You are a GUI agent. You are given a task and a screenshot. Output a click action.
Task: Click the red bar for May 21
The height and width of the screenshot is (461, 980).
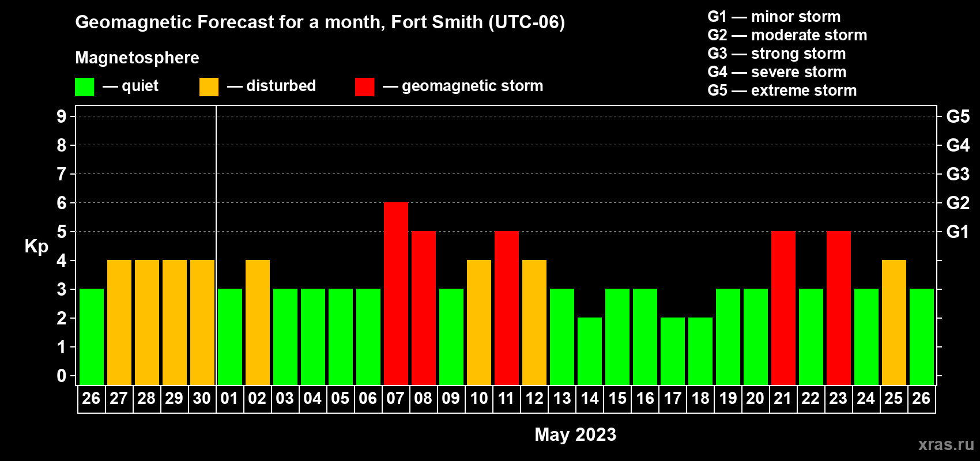coord(783,308)
